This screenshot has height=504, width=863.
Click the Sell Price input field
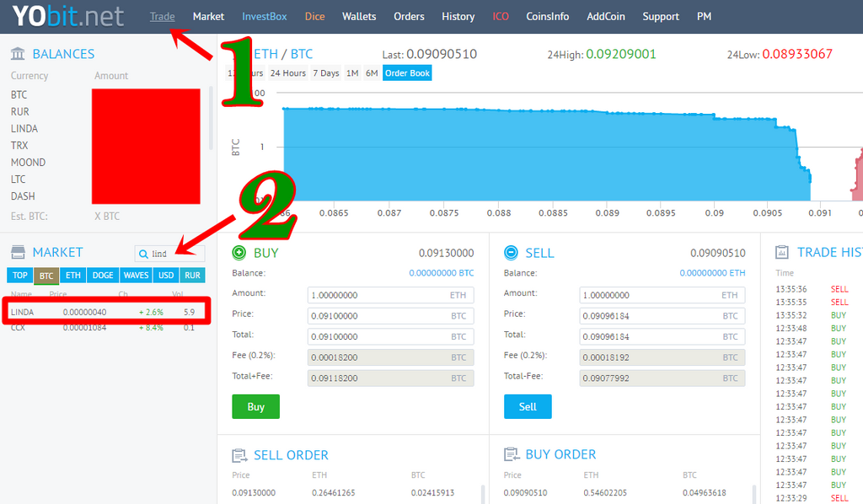662,316
